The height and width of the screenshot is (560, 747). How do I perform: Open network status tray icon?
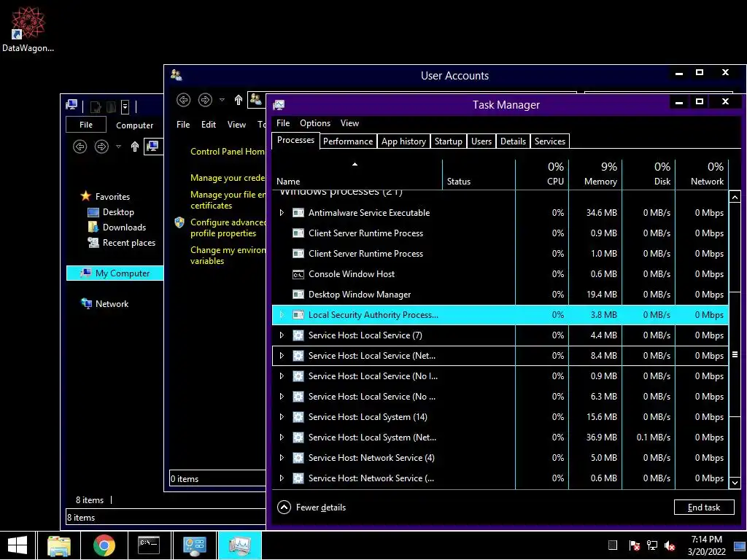pyautogui.click(x=651, y=545)
